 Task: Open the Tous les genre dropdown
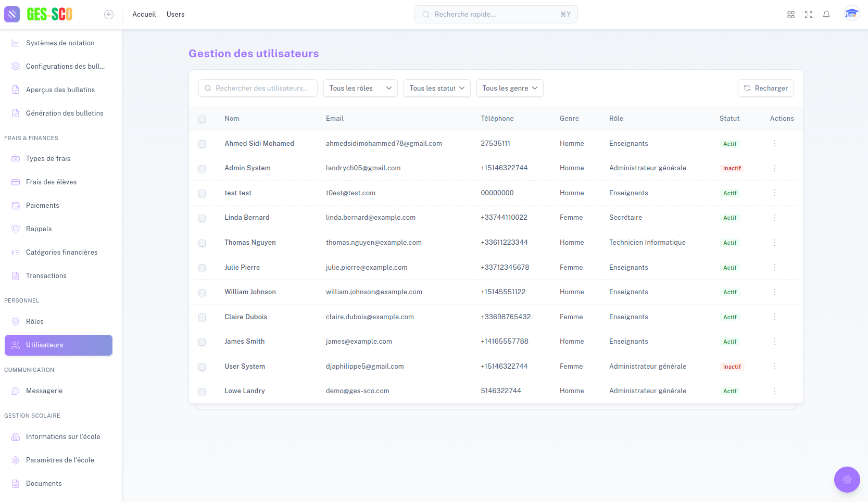pos(509,88)
